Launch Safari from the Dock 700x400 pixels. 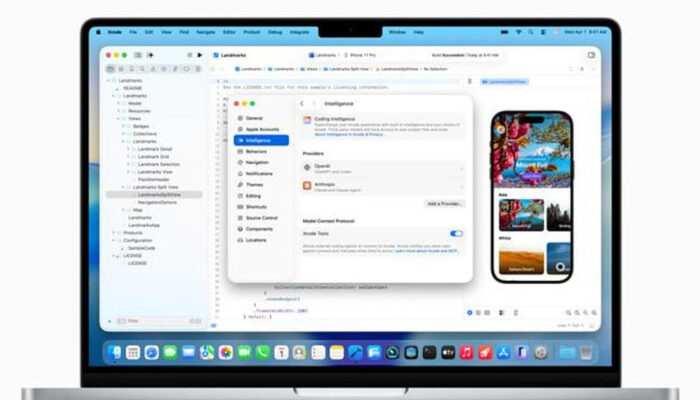tap(151, 352)
